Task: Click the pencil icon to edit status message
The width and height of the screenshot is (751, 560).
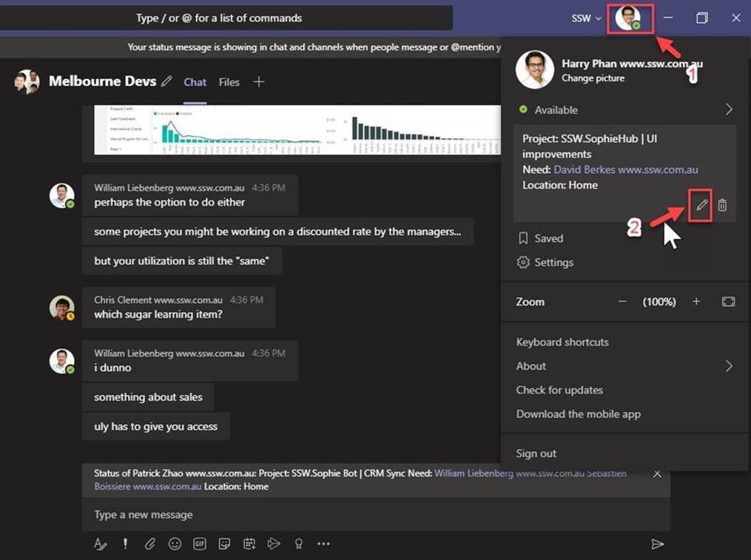Action: click(701, 205)
